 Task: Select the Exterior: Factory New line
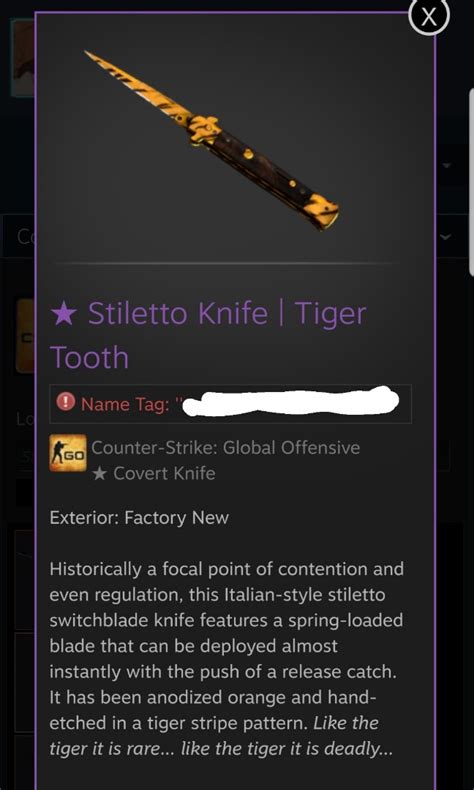coord(139,517)
